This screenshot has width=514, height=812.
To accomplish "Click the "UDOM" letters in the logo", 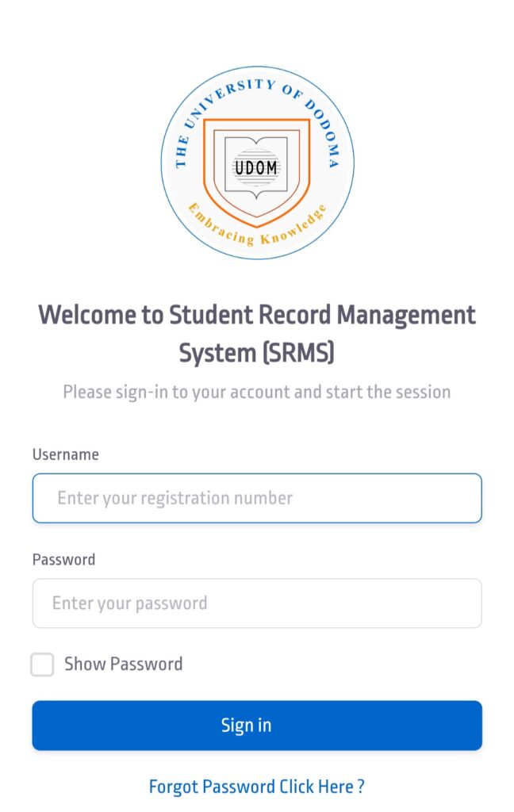I will pyautogui.click(x=256, y=167).
